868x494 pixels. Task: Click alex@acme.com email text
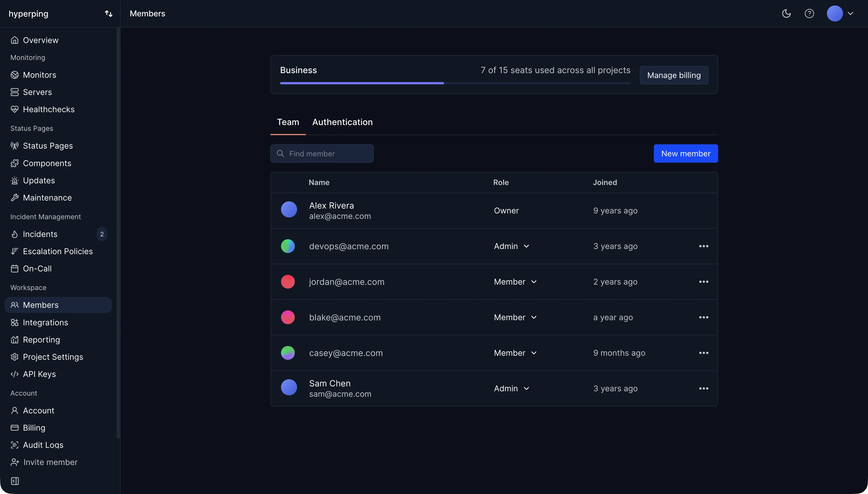(340, 216)
